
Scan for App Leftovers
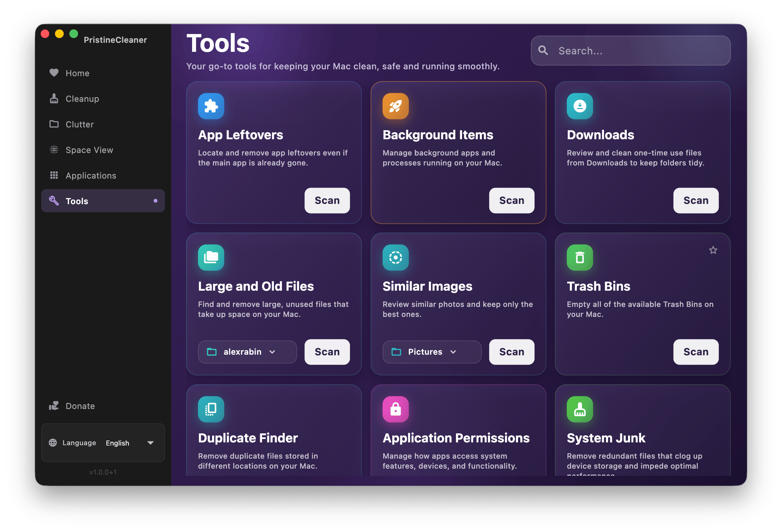[x=327, y=200]
